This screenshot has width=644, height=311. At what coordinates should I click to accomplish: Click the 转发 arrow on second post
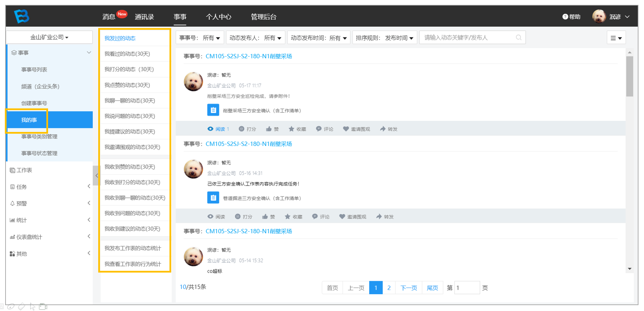(x=379, y=216)
